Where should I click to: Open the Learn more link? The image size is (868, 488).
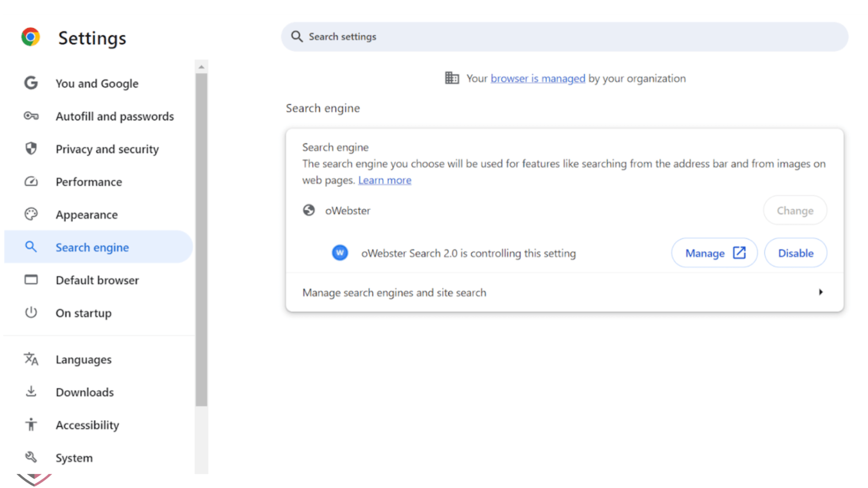pos(385,180)
